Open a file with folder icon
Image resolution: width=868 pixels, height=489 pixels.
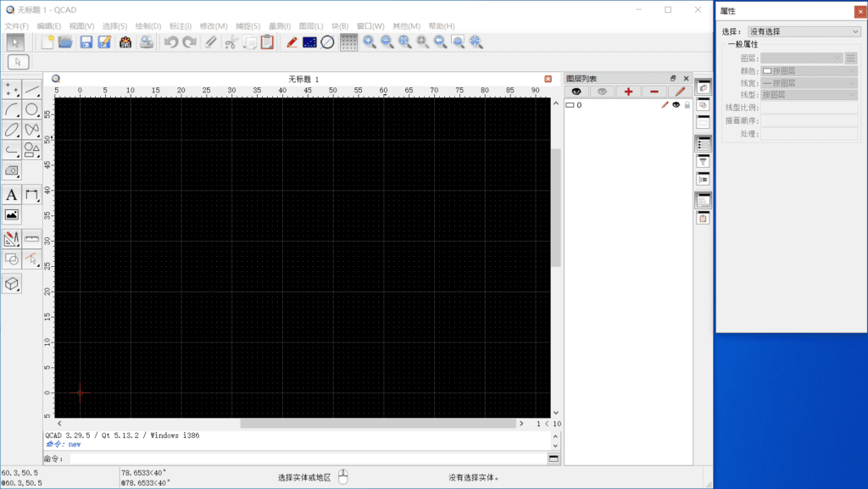[x=65, y=42]
